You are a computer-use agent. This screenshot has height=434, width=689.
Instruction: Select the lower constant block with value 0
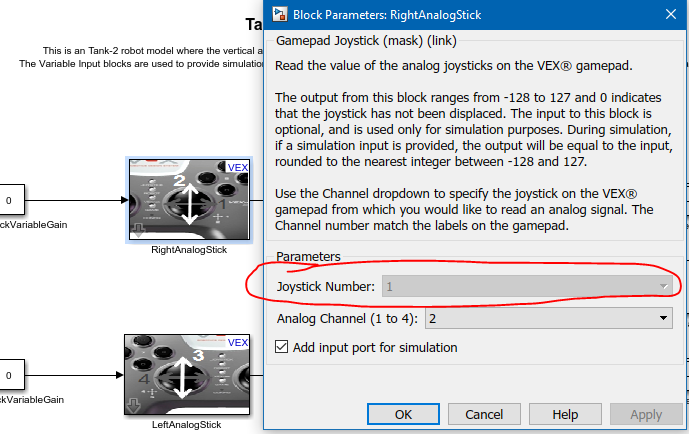pyautogui.click(x=11, y=375)
